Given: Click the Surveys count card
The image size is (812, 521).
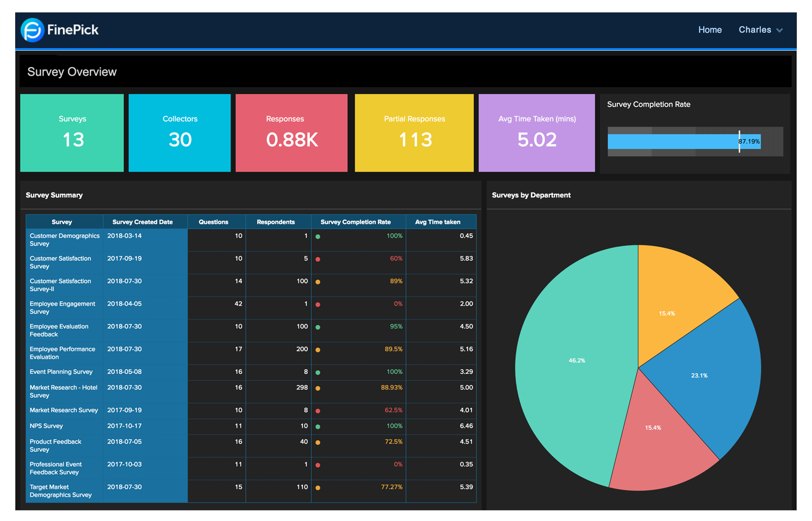Looking at the screenshot, I should 72,133.
